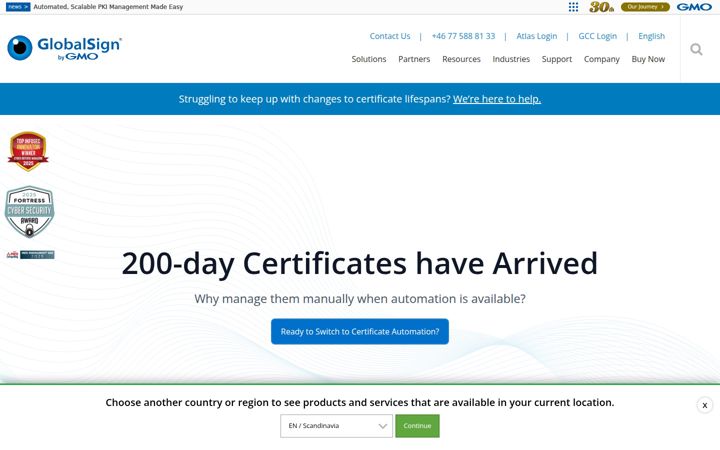Open the Fortress Cyber Security Award badge
This screenshot has width=720, height=450.
click(x=29, y=212)
